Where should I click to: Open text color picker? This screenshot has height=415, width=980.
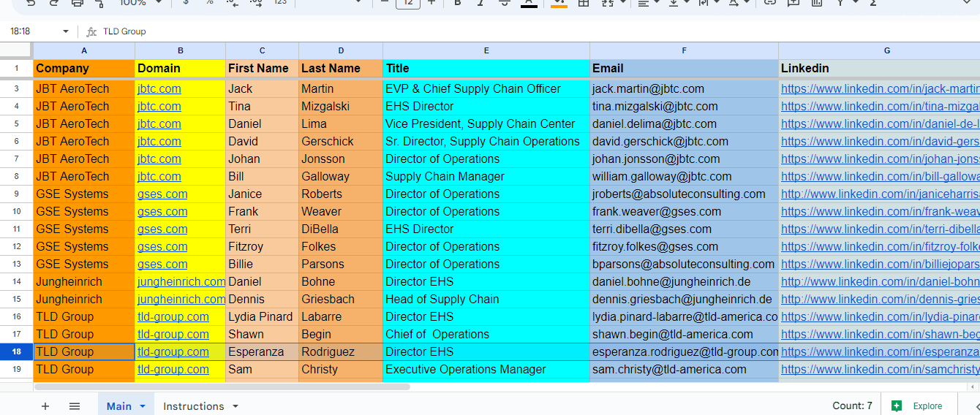[529, 3]
